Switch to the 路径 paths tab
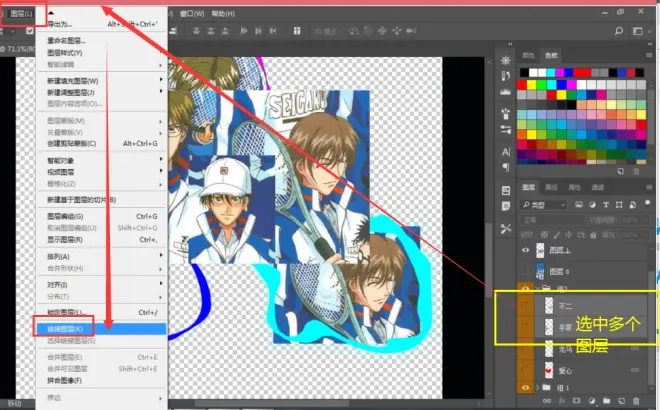660x410 pixels. tap(551, 187)
